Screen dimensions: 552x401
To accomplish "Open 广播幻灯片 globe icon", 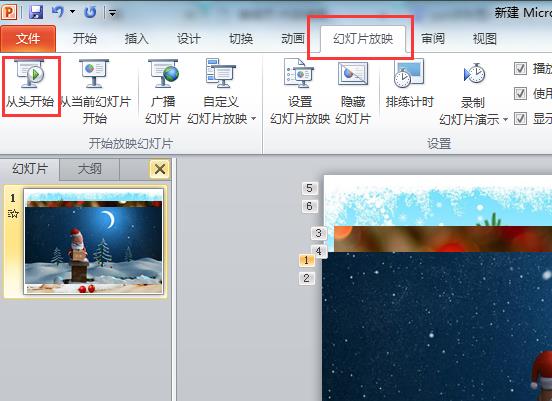I will click(x=163, y=74).
